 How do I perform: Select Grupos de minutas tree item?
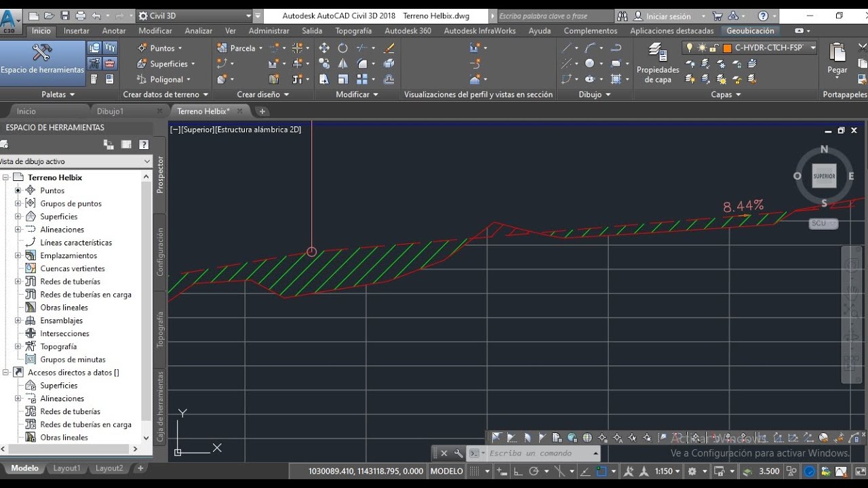[x=73, y=359]
